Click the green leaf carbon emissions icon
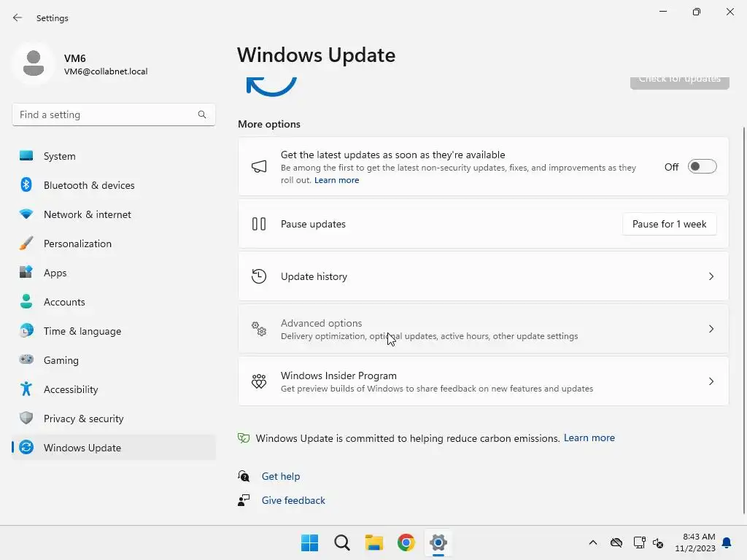Viewport: 747px width, 560px height. click(x=244, y=438)
